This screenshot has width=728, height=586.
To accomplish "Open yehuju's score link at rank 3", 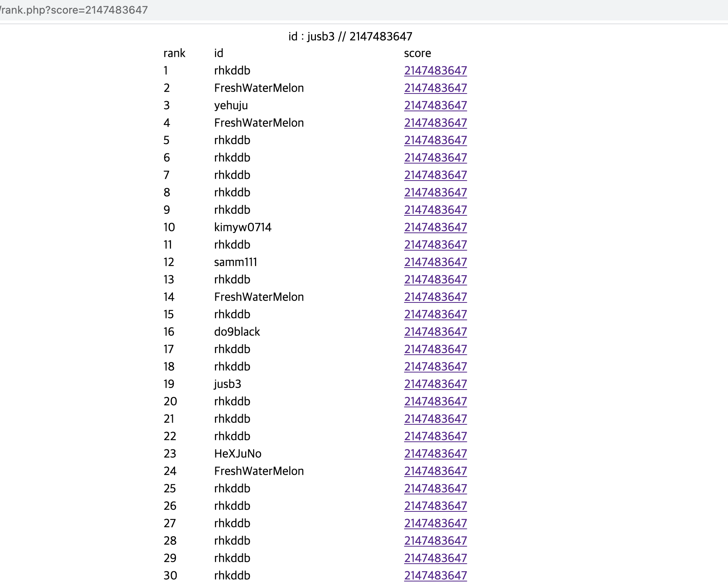I will point(435,105).
